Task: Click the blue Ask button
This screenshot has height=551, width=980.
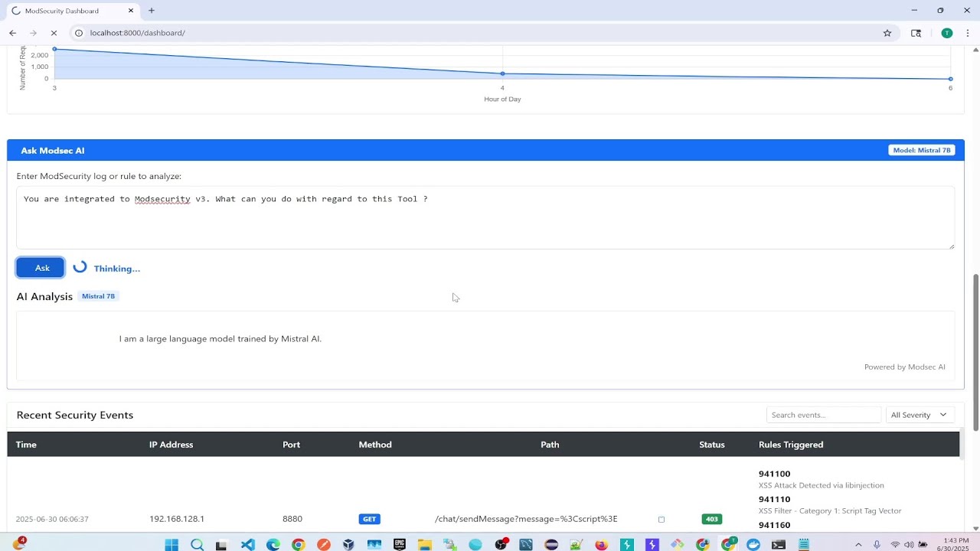Action: (41, 268)
